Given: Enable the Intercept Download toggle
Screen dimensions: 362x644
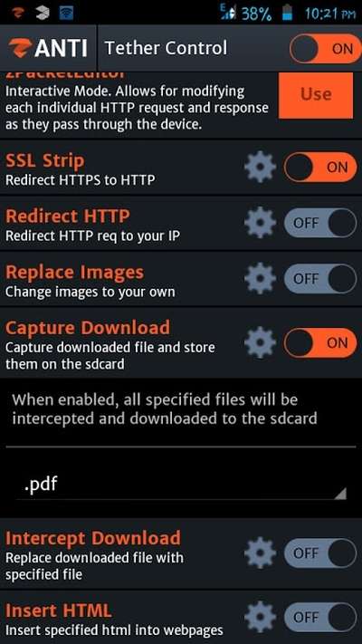Looking at the screenshot, I should point(320,553).
